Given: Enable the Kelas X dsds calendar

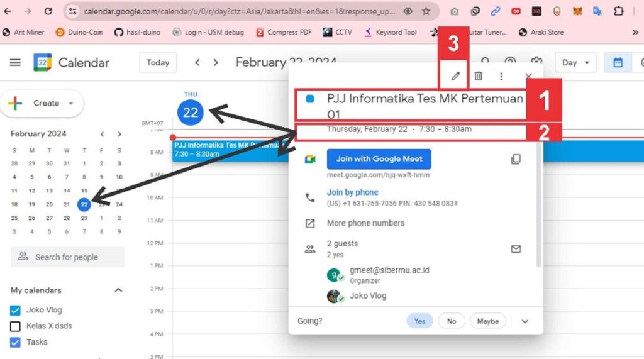Looking at the screenshot, I should [x=16, y=326].
